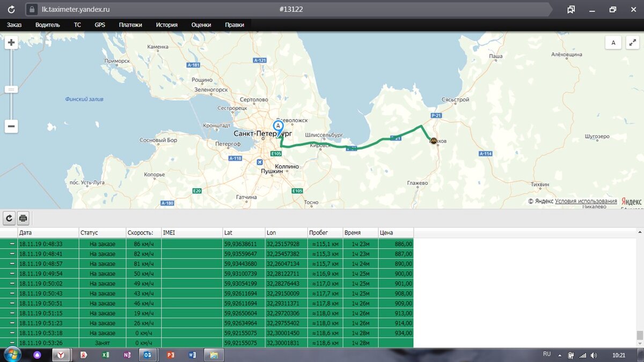
Task: Launch Alice assistant from the taskbar
Action: (x=38, y=355)
